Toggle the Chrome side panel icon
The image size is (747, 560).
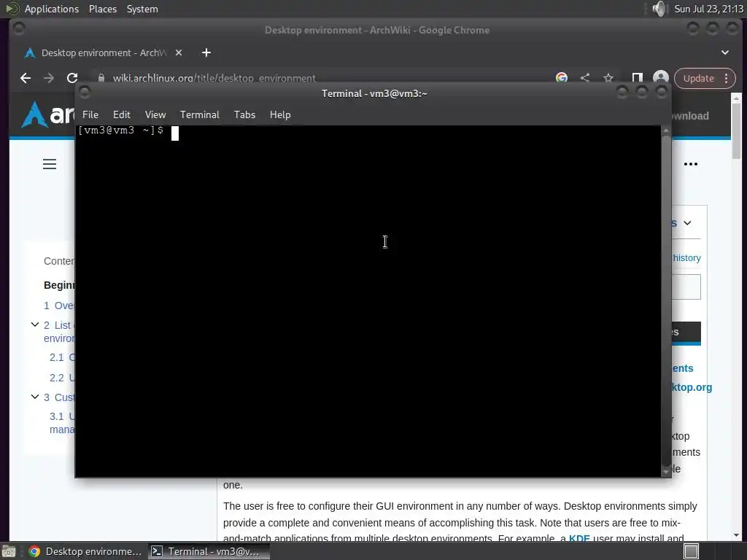click(x=638, y=77)
